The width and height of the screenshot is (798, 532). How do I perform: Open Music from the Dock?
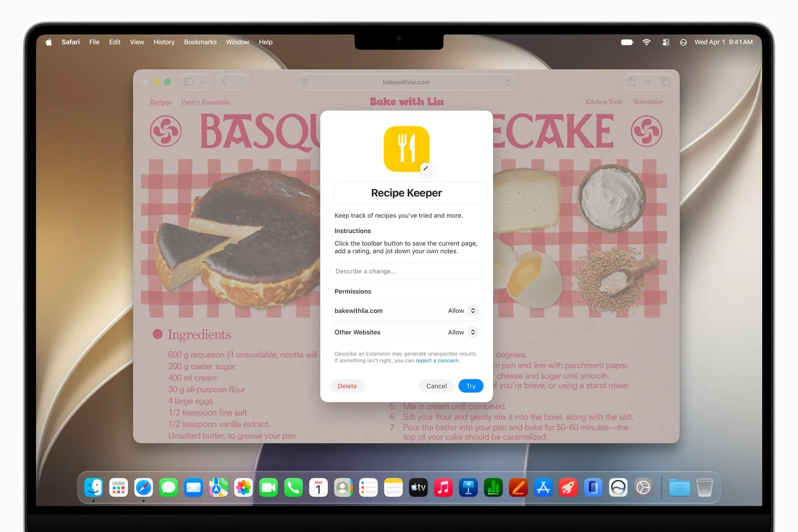[443, 487]
